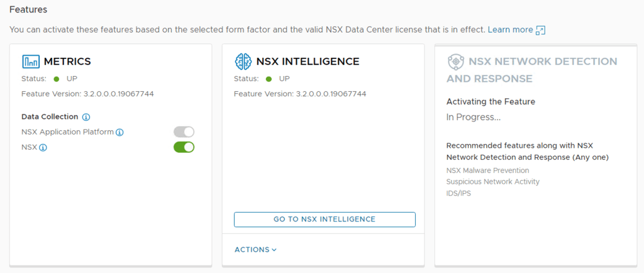Click the external link icon after Learn more
This screenshot has width=644, height=273.
pyautogui.click(x=540, y=30)
